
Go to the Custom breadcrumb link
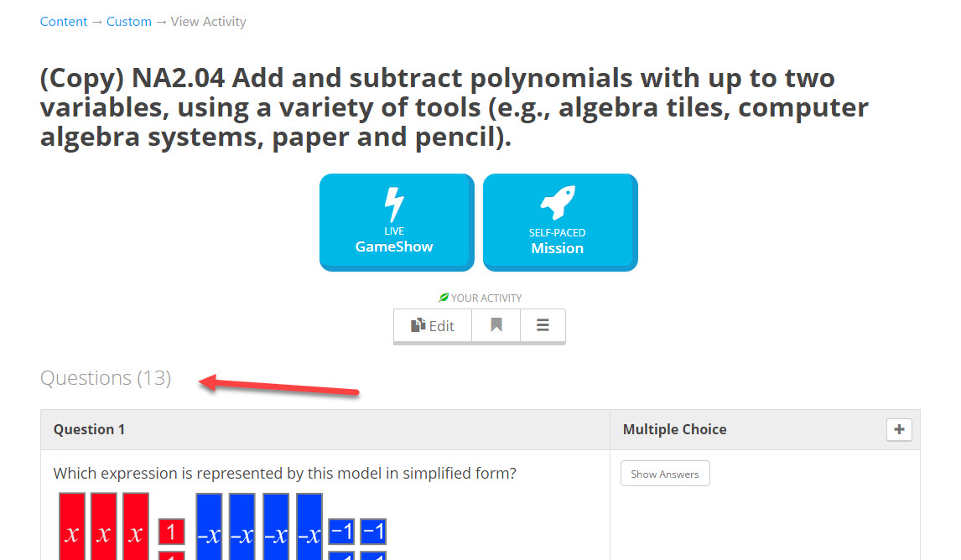pyautogui.click(x=128, y=22)
